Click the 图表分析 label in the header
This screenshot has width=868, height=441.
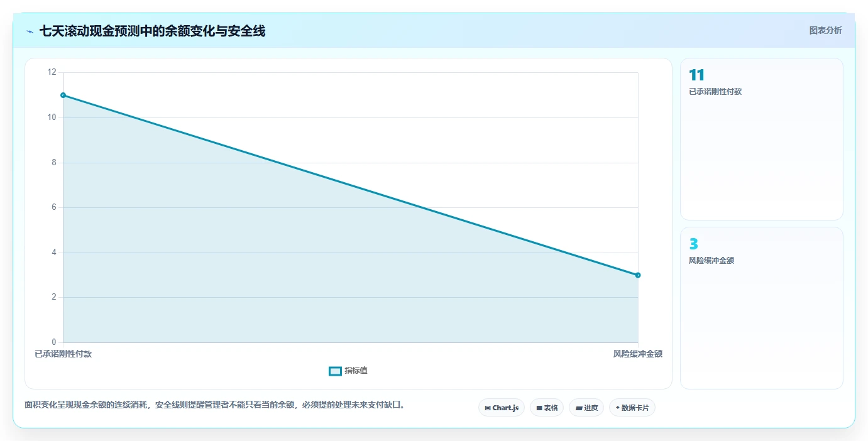825,31
